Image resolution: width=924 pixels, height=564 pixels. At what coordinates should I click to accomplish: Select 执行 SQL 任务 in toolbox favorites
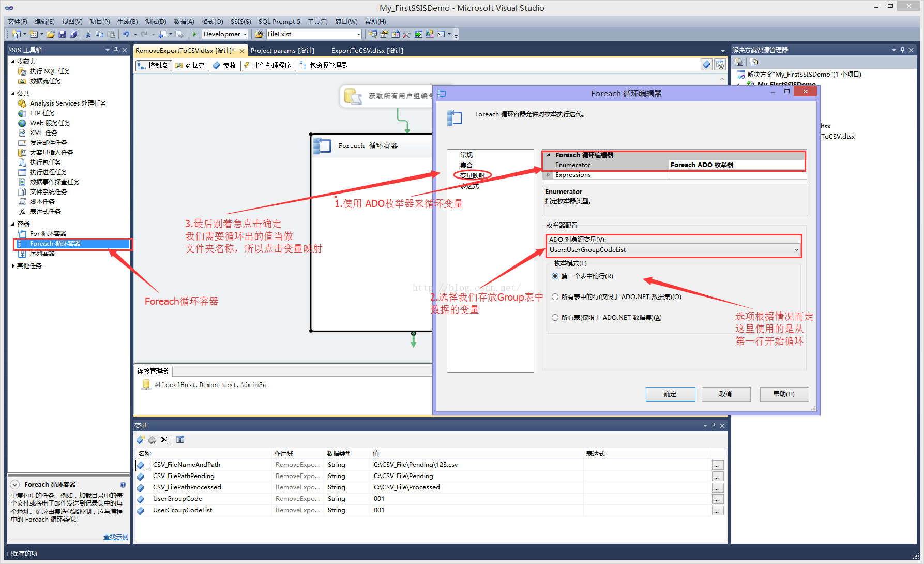coord(50,71)
